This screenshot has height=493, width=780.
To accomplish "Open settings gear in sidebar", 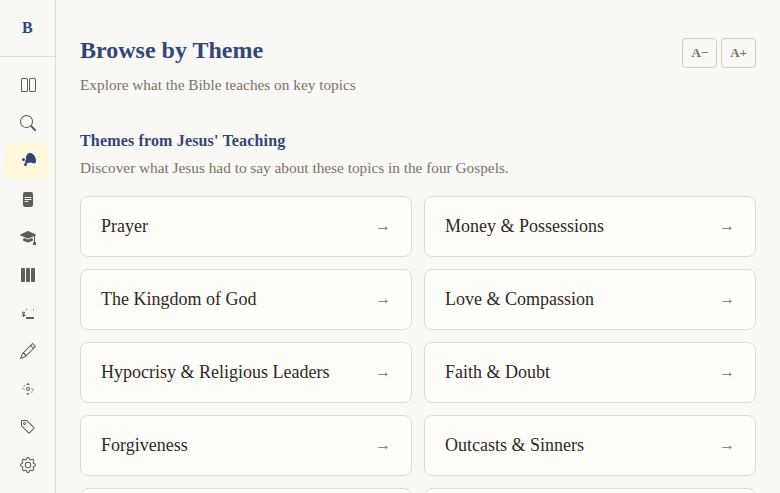I will [x=28, y=465].
